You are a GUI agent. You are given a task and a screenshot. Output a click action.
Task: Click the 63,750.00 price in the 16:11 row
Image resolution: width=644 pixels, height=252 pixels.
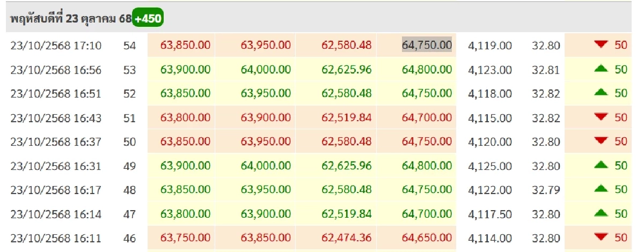coord(185,239)
